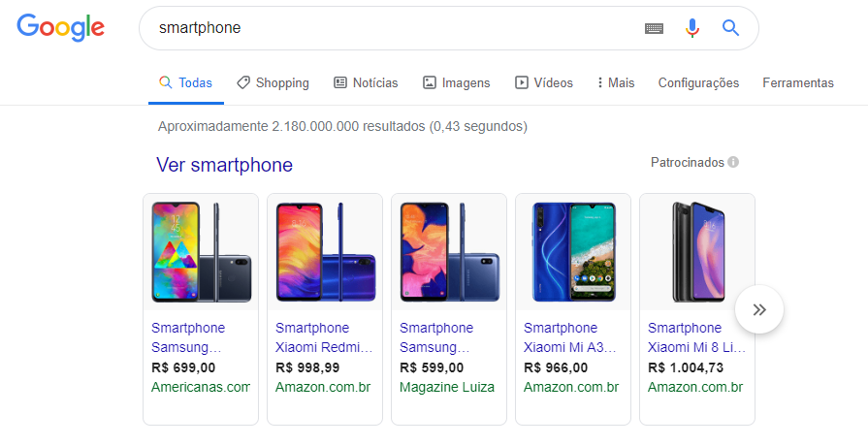Click the search box containing smartphone

pos(388,28)
